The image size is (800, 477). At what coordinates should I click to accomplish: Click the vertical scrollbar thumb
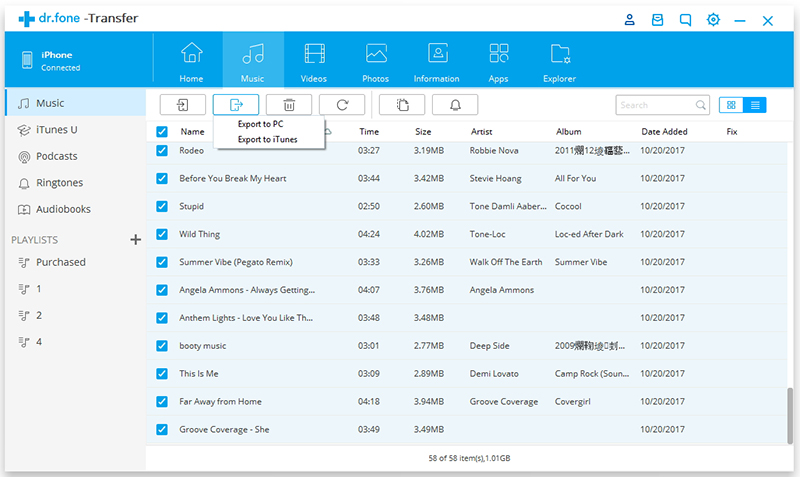[x=790, y=415]
